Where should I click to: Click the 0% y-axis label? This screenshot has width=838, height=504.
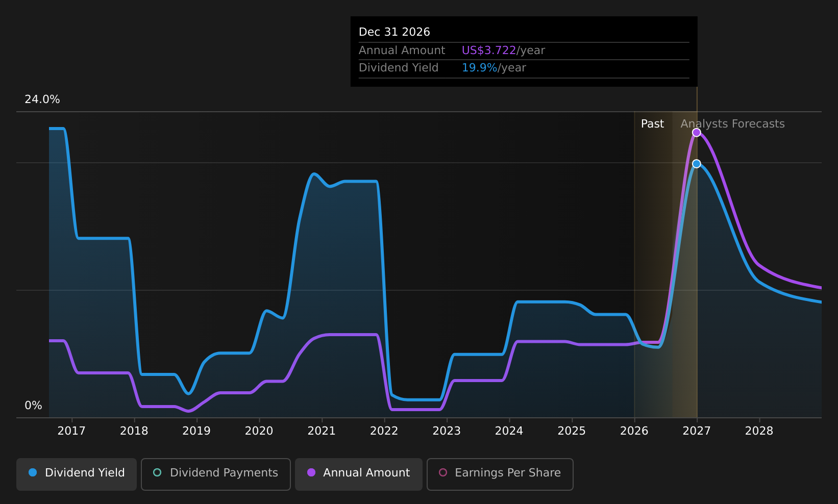[34, 406]
